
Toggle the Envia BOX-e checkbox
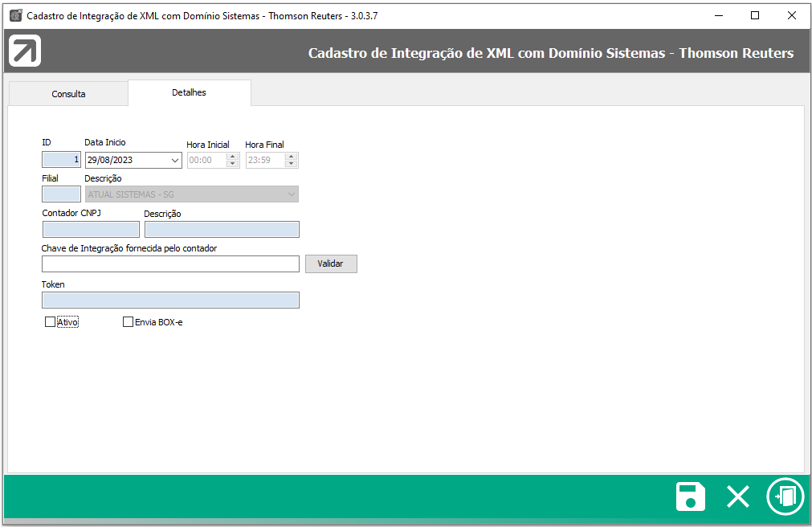pyautogui.click(x=128, y=322)
